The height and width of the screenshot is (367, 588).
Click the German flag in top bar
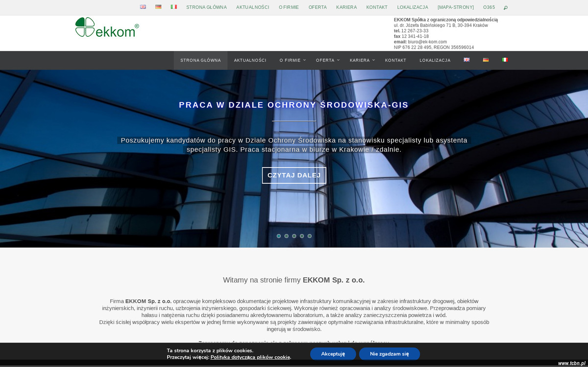(x=158, y=7)
